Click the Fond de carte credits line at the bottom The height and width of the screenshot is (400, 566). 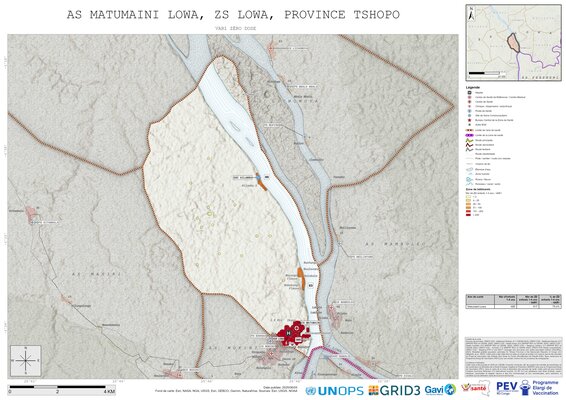pos(226,391)
